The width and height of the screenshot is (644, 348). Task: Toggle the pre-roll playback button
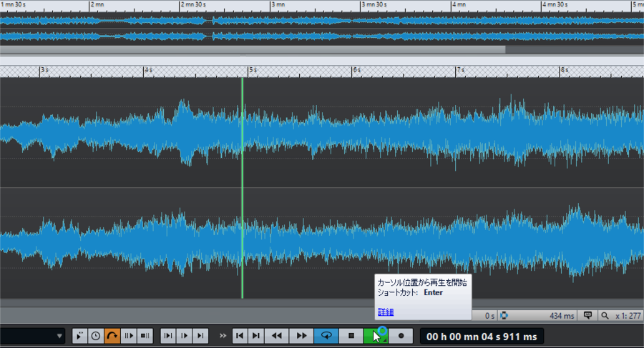point(129,336)
